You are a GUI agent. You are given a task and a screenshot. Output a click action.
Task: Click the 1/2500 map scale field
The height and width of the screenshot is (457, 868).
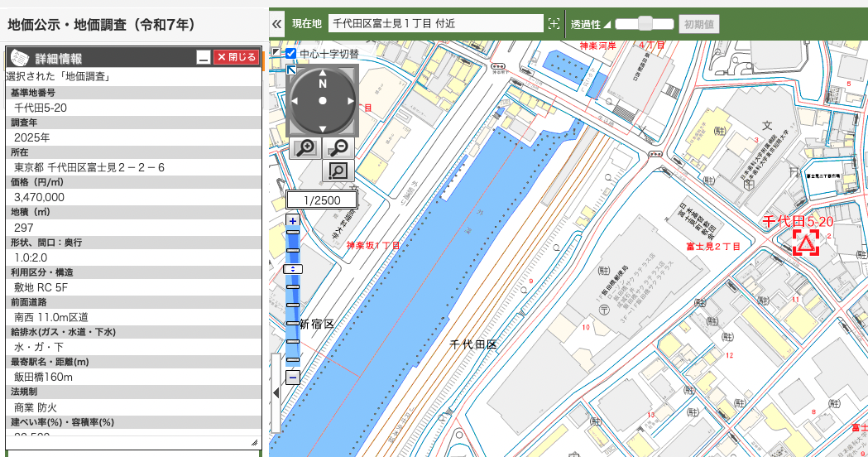322,200
